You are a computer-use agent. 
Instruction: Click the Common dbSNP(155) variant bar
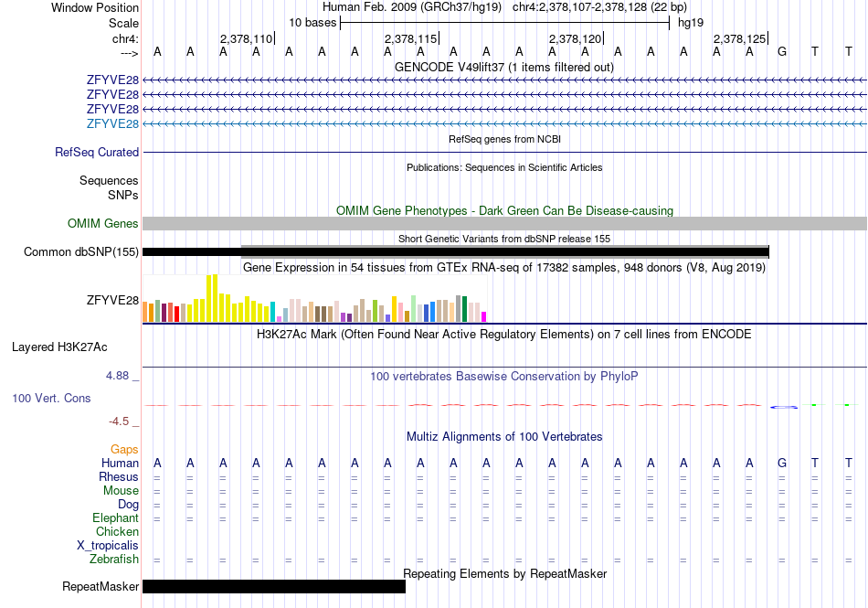click(456, 252)
